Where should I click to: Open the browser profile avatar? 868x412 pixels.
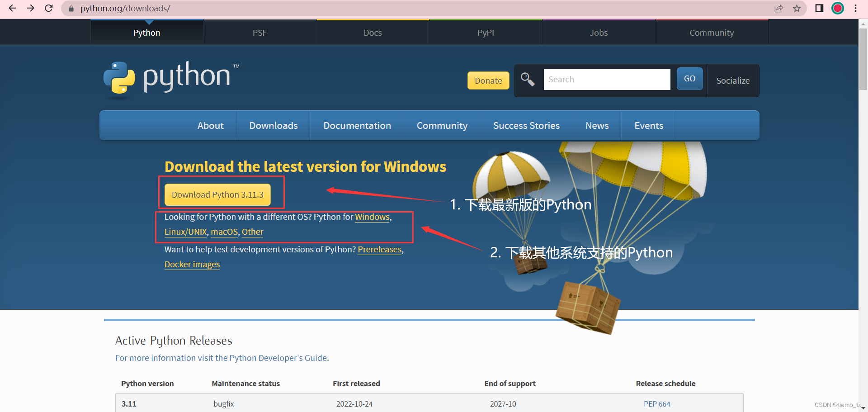pos(838,8)
